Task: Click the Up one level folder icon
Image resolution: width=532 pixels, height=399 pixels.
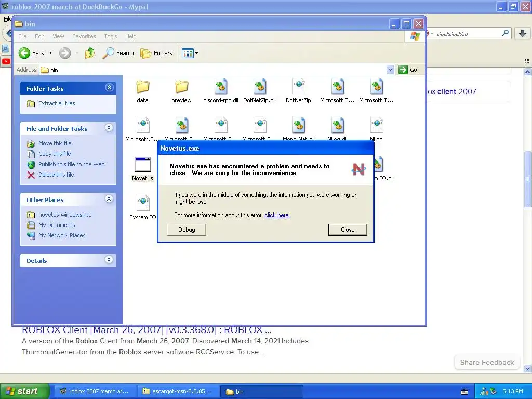Action: [x=90, y=53]
